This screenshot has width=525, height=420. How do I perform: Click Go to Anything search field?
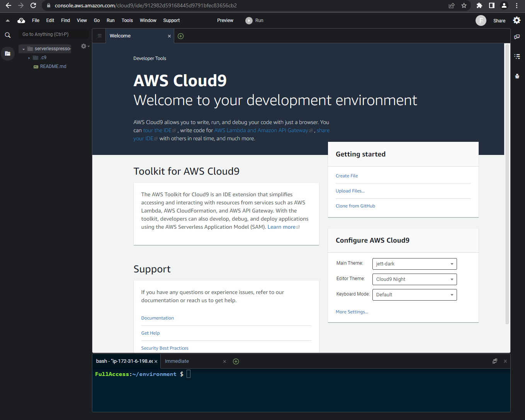click(53, 34)
